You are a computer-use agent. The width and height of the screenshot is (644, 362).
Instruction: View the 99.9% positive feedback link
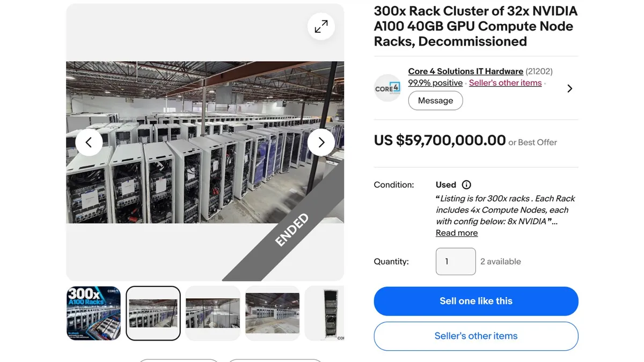(x=435, y=83)
